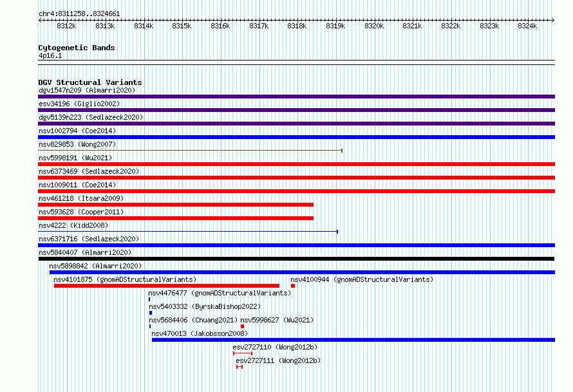Click the Cytogenetic Bands track title

coord(77,48)
